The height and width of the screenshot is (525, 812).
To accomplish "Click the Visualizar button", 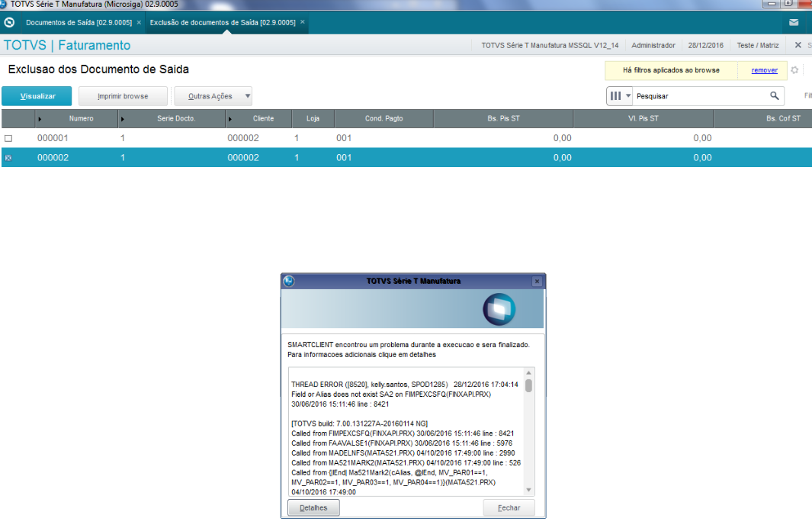I will pyautogui.click(x=37, y=96).
